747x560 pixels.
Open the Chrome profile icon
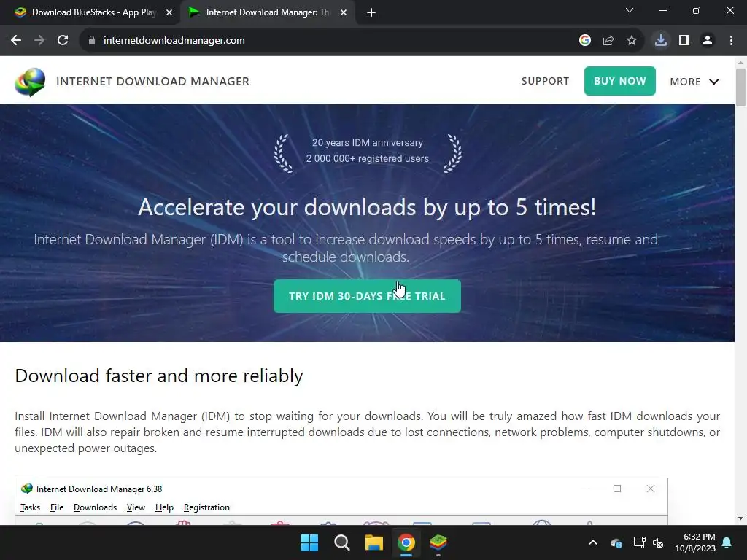pos(708,41)
